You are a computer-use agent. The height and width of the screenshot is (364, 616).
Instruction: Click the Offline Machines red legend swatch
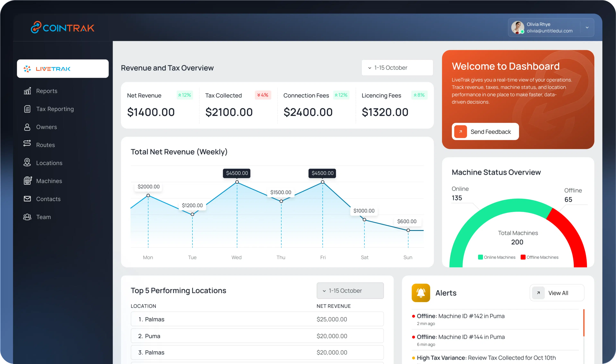[523, 257]
